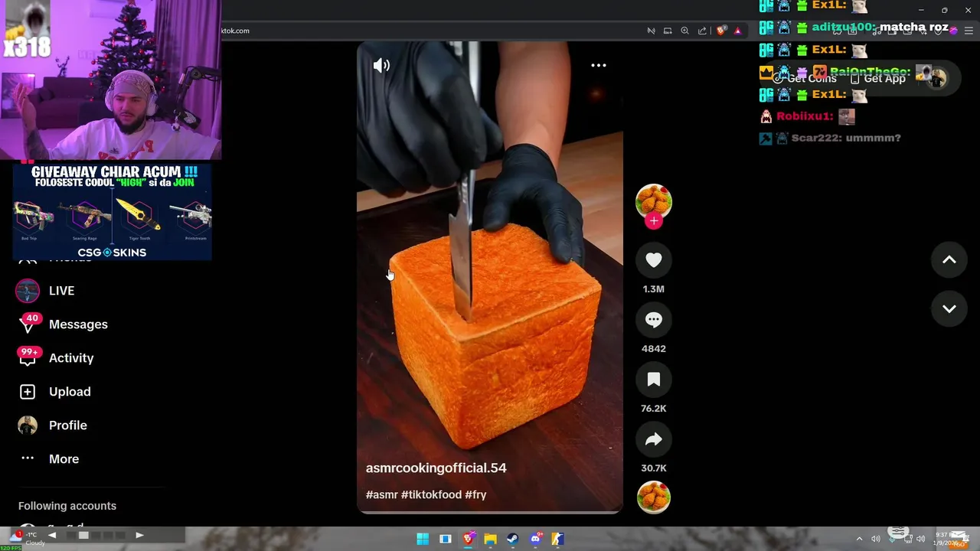
Task: Click the Brave browser taskbar icon
Action: tap(468, 539)
